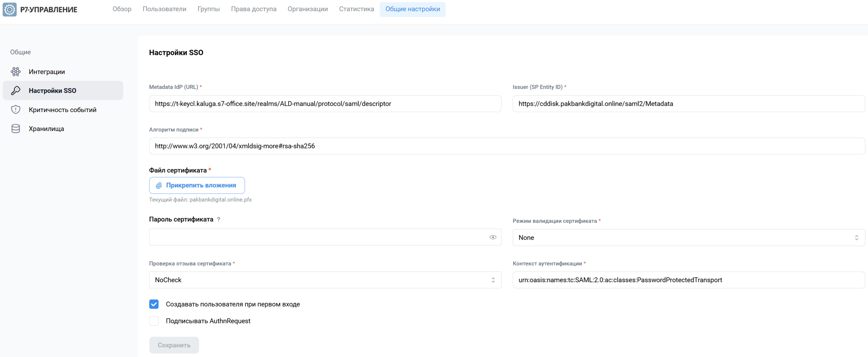Open Проверка отзыва сертификата dropdown

coord(325,280)
